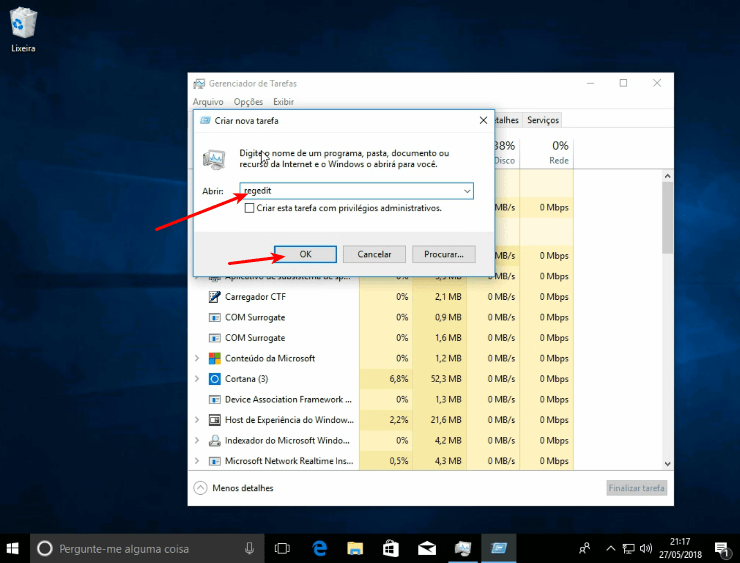Open the Mail app from taskbar
Viewport: 740px width, 563px height.
(x=427, y=548)
